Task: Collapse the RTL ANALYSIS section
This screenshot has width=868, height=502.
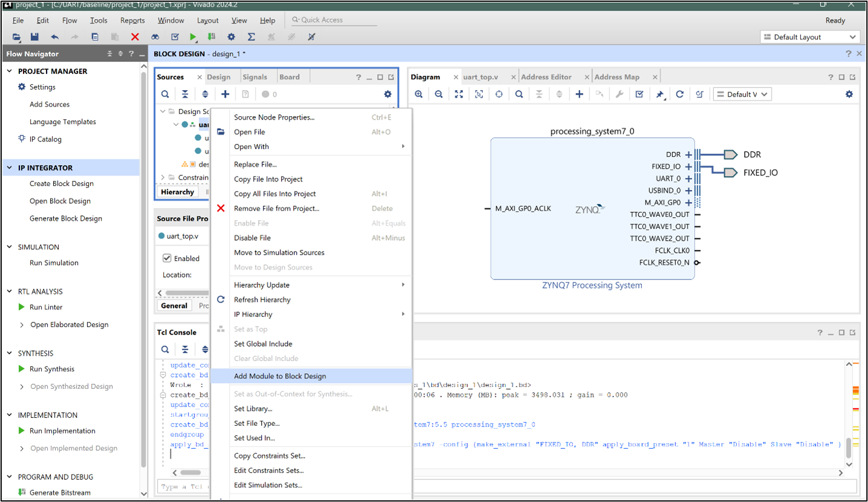Action: click(10, 292)
